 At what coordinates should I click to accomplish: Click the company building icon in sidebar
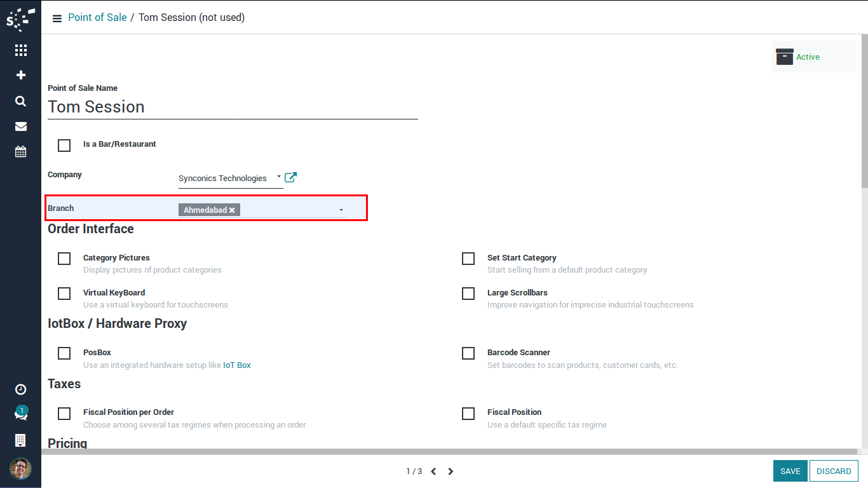click(20, 440)
